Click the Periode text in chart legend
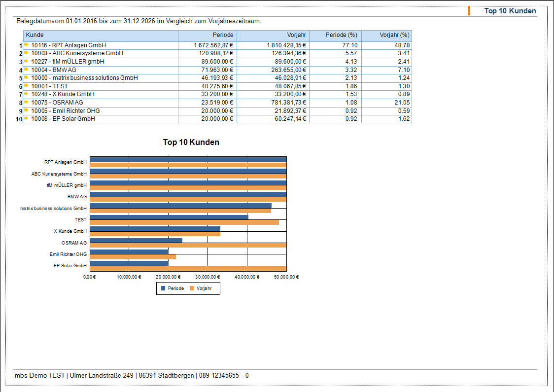This screenshot has height=392, width=554. click(176, 288)
